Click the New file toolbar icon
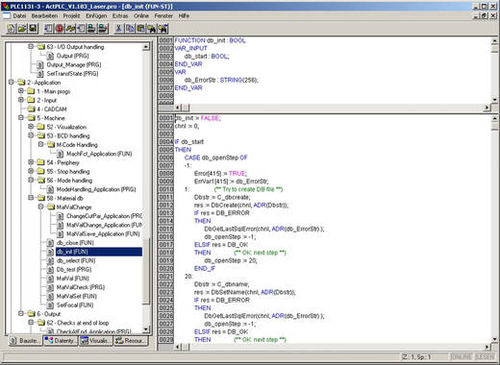Image resolution: width=500 pixels, height=365 pixels. click(x=11, y=29)
